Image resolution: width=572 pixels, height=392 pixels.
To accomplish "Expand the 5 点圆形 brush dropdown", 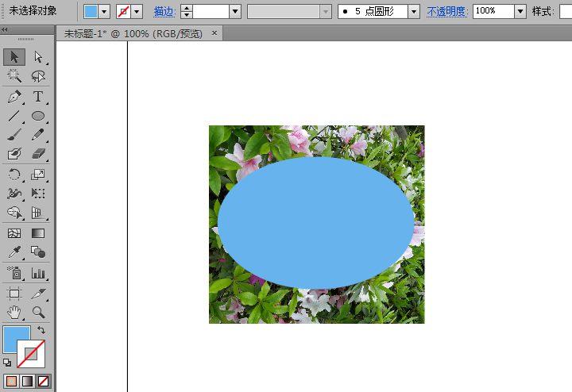I will click(x=413, y=12).
